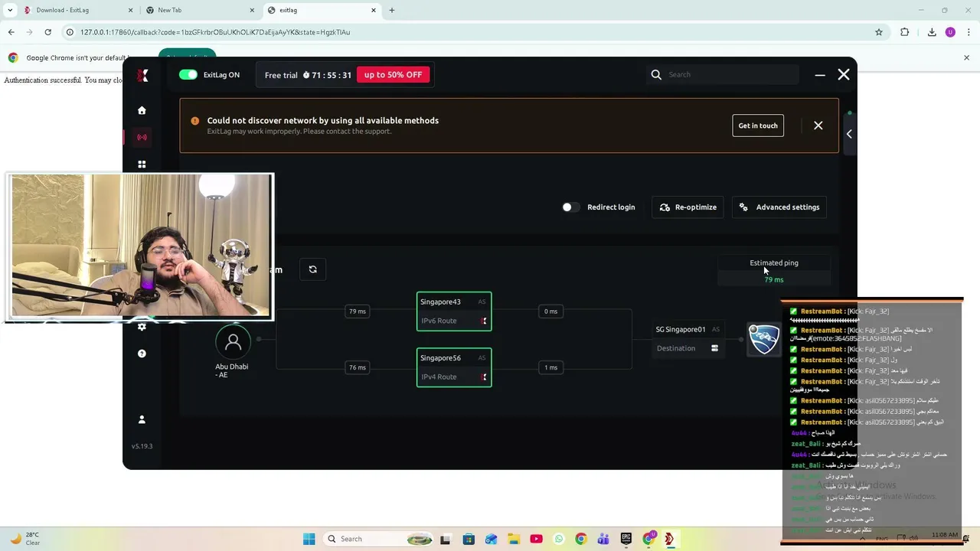
Task: Open the Chrome tab list dropdown arrow
Action: [10, 10]
